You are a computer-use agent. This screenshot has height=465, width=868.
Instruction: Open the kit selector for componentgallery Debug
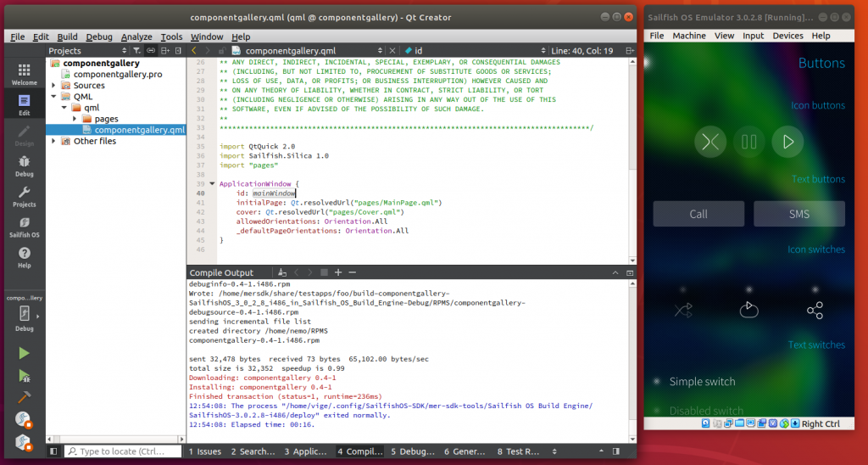pyautogui.click(x=24, y=313)
